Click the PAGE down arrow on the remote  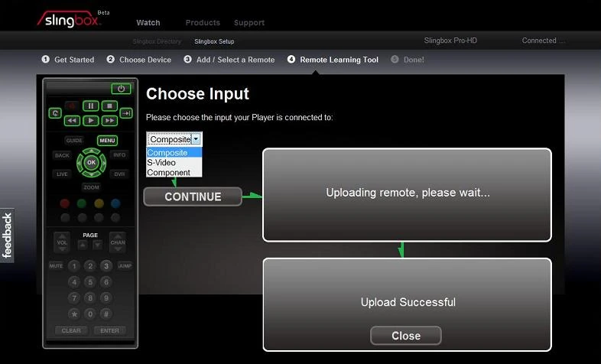98,245
